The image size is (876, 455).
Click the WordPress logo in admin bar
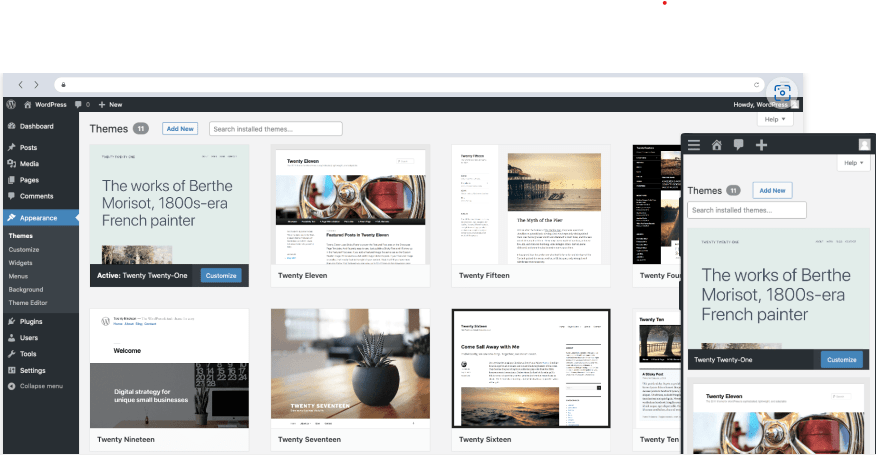click(11, 105)
